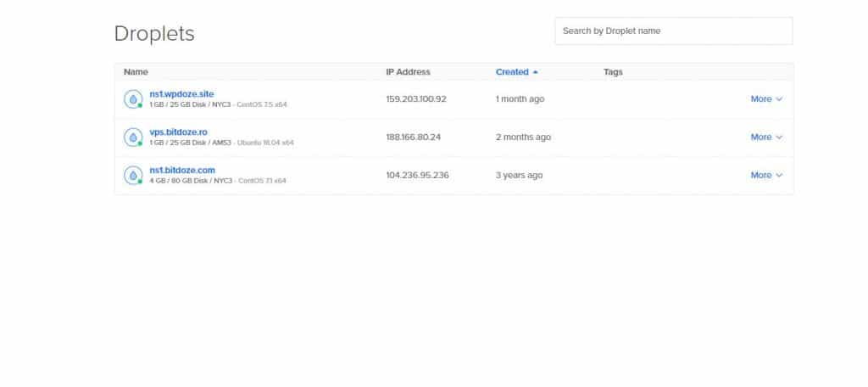The image size is (868, 387).
Task: Click the ns1.wpdoze.site 1 GB NYC3 specs line
Action: pos(218,104)
